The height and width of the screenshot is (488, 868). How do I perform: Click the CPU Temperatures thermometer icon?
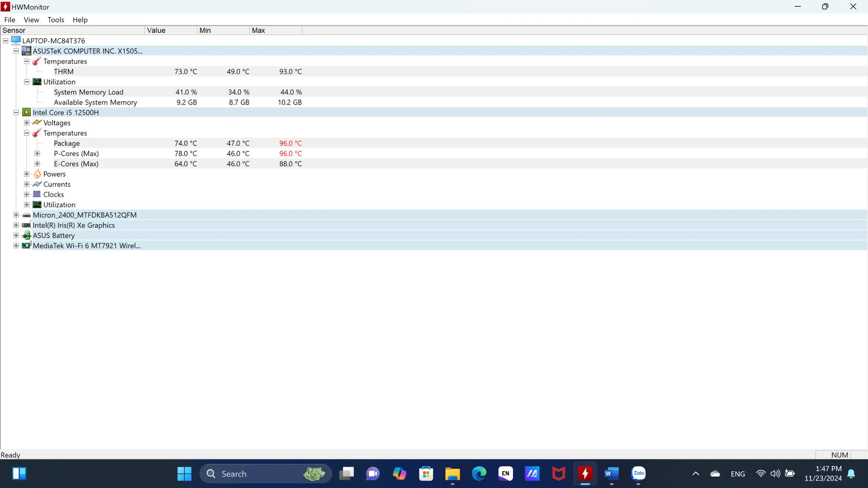click(x=37, y=133)
